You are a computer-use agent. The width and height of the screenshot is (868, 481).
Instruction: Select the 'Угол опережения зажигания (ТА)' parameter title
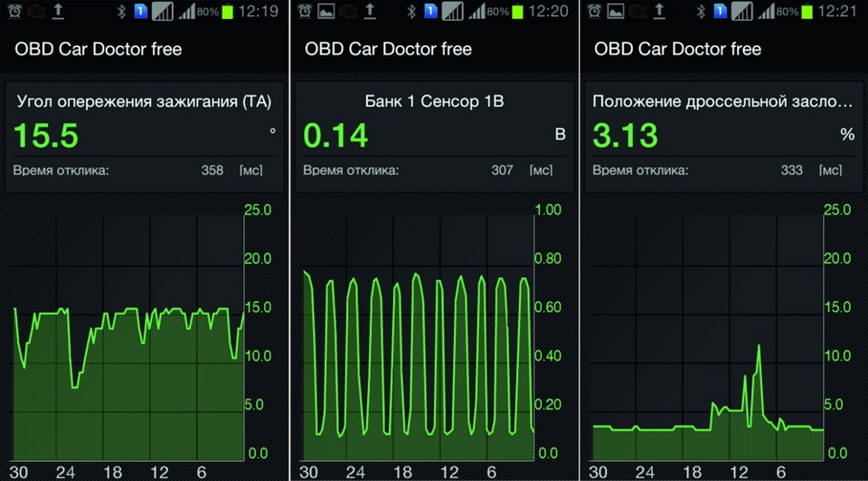click(144, 102)
